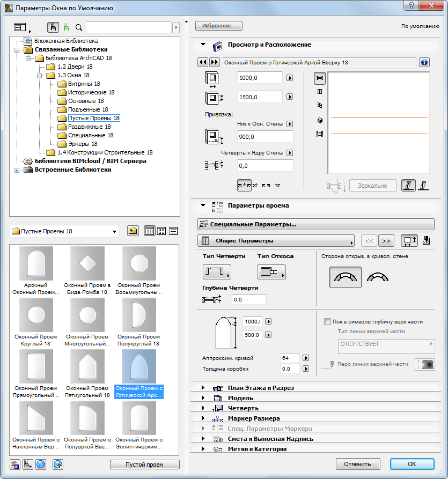Select the green favorites chair icon
Screen dimensions: 448x479
pos(67,27)
